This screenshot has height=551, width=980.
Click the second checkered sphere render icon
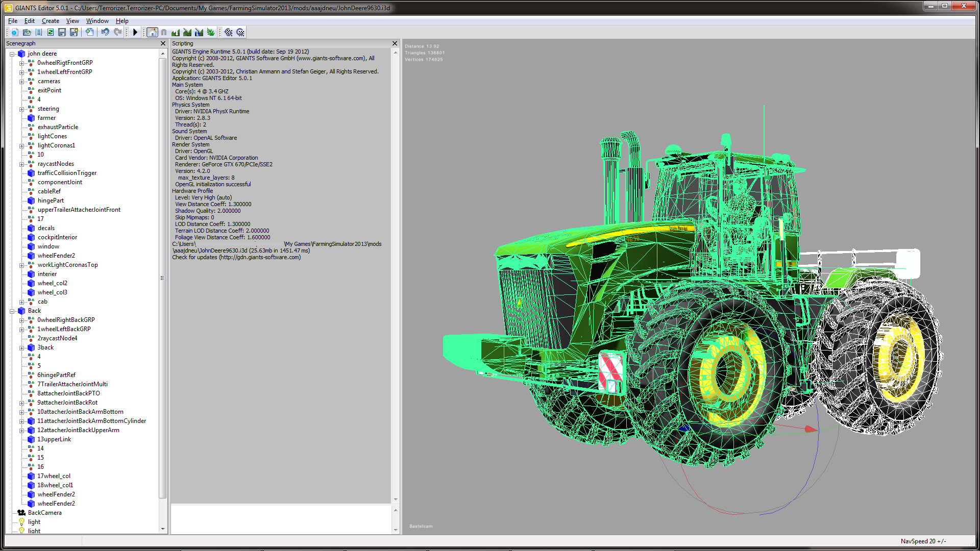(x=240, y=32)
